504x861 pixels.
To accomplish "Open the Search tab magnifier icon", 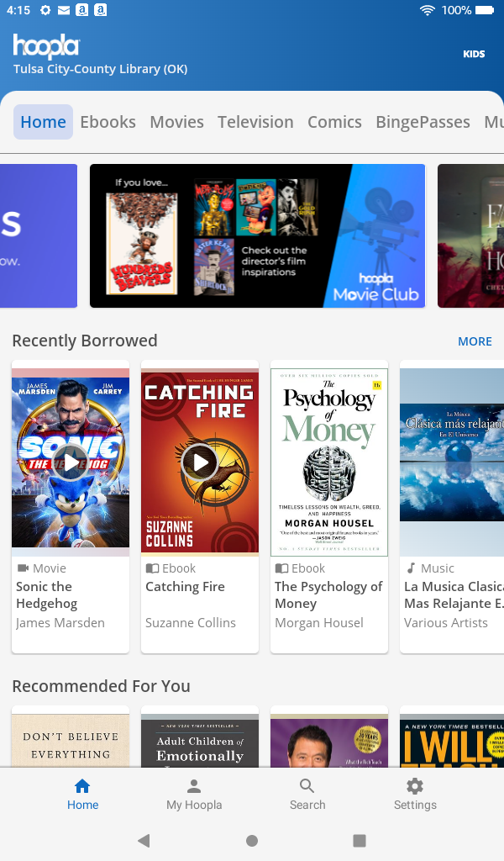I will 307,786.
